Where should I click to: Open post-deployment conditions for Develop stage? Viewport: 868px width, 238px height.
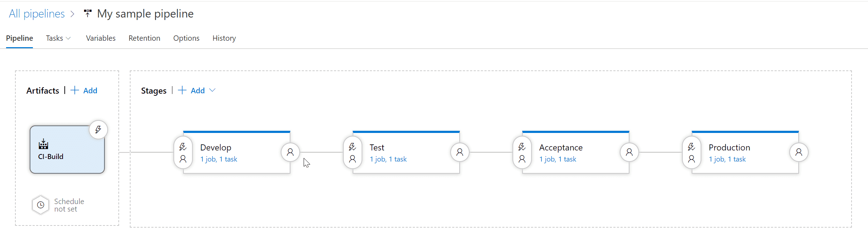[x=290, y=153]
